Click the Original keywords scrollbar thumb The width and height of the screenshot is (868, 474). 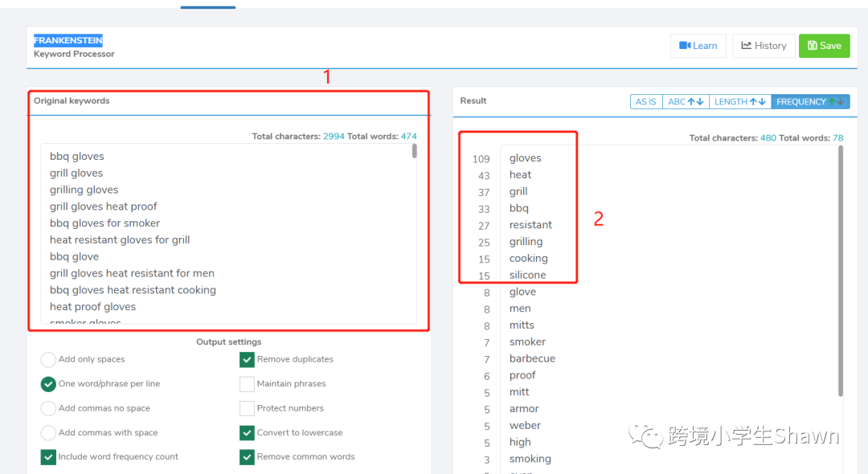coord(414,151)
